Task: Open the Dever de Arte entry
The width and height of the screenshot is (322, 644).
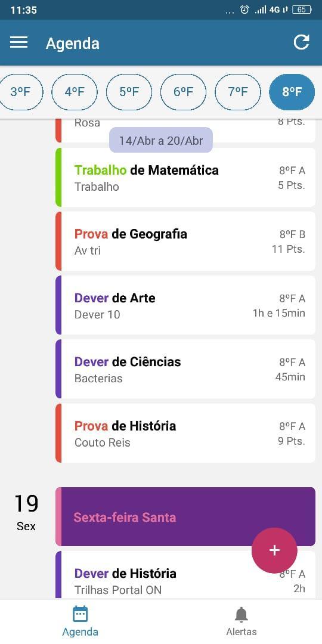Action: tap(185, 305)
